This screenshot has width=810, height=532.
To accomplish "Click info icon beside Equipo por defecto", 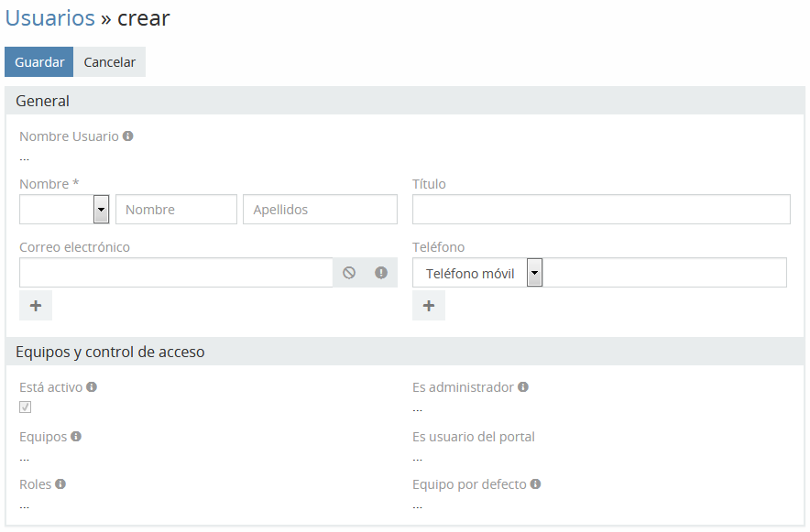I will point(535,484).
